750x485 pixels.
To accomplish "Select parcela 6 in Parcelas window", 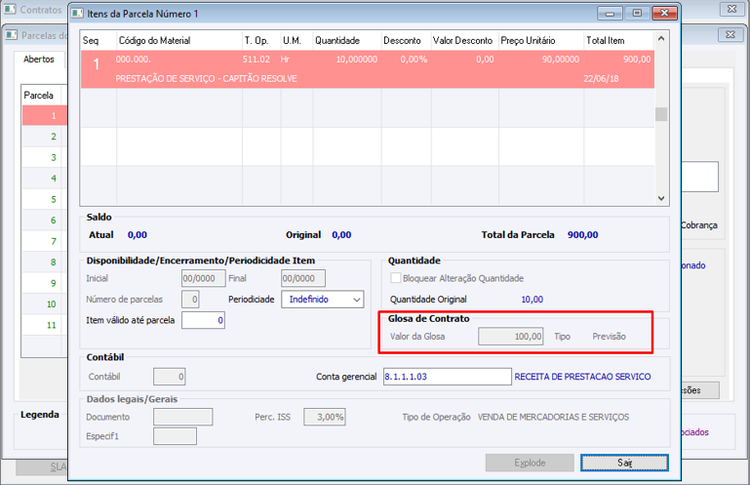I will (44, 220).
